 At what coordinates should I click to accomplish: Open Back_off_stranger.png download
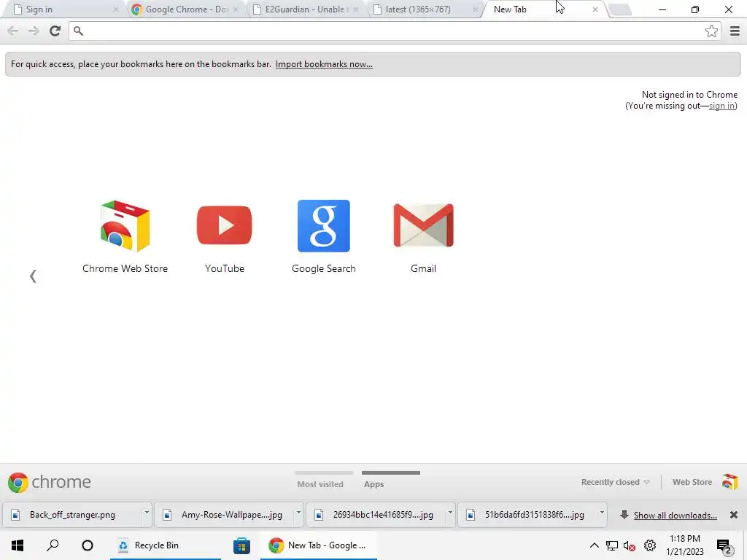pos(72,515)
